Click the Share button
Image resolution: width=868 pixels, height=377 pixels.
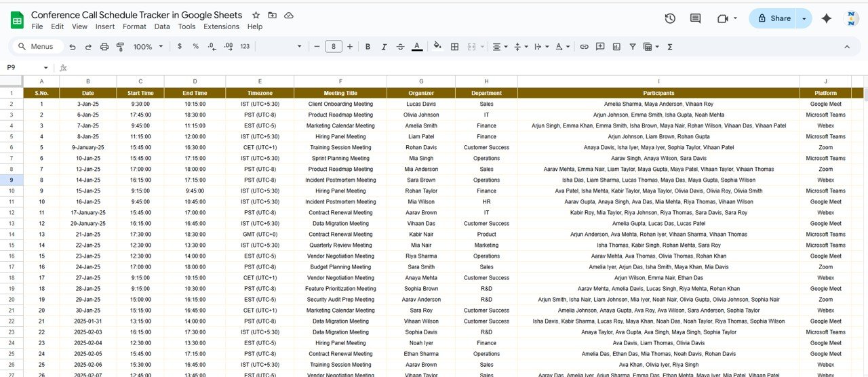[x=773, y=18]
